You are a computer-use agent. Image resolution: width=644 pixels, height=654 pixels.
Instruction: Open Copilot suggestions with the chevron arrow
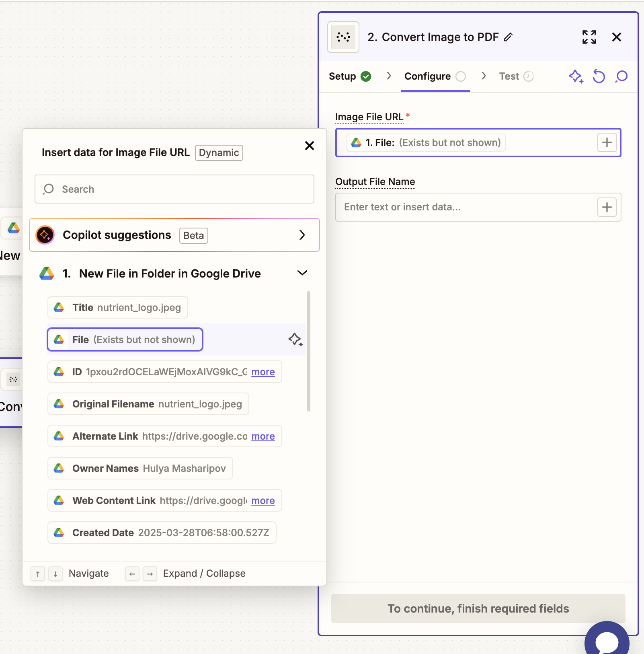click(302, 235)
